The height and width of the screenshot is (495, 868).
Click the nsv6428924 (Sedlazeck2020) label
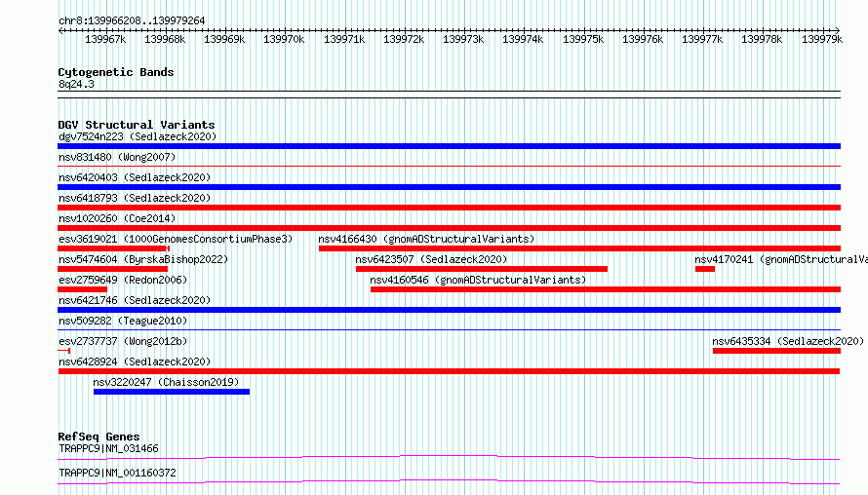pyautogui.click(x=135, y=362)
